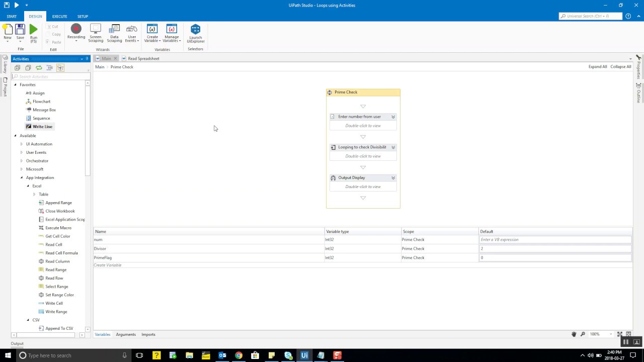The image size is (644, 362).
Task: Open the Main document tab
Action: 106,58
